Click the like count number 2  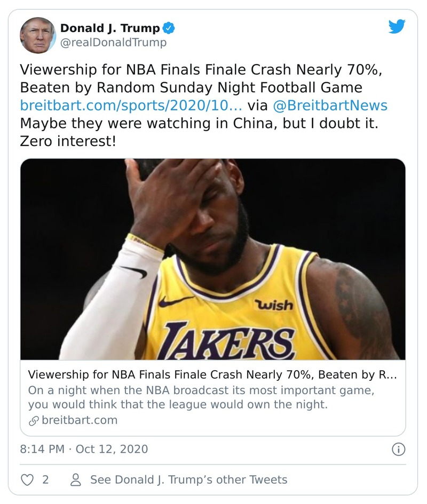[45, 479]
